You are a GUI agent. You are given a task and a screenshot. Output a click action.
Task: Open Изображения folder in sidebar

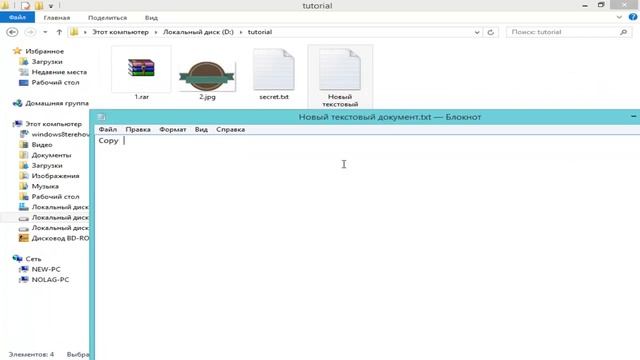pyautogui.click(x=56, y=176)
